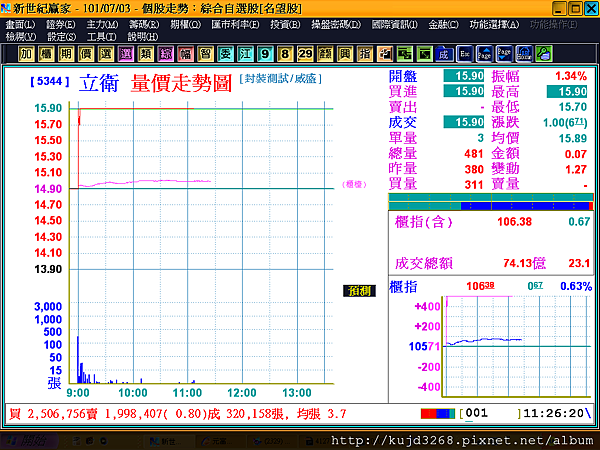The width and height of the screenshot is (600, 450).
Task: Click the Home toolbar icon
Action: pos(524,54)
